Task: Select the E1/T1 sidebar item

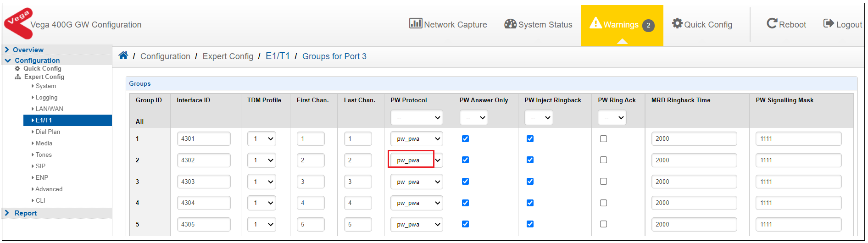Action: click(x=67, y=120)
